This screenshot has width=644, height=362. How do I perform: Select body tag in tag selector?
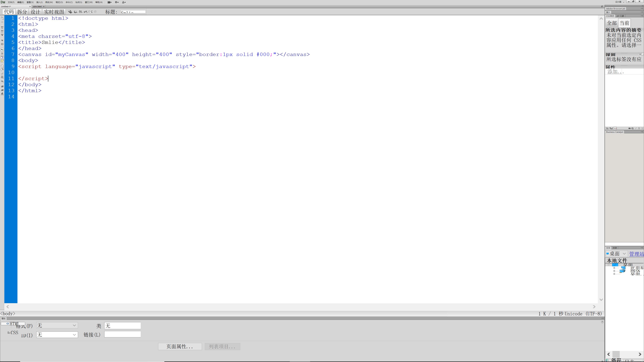(x=8, y=314)
